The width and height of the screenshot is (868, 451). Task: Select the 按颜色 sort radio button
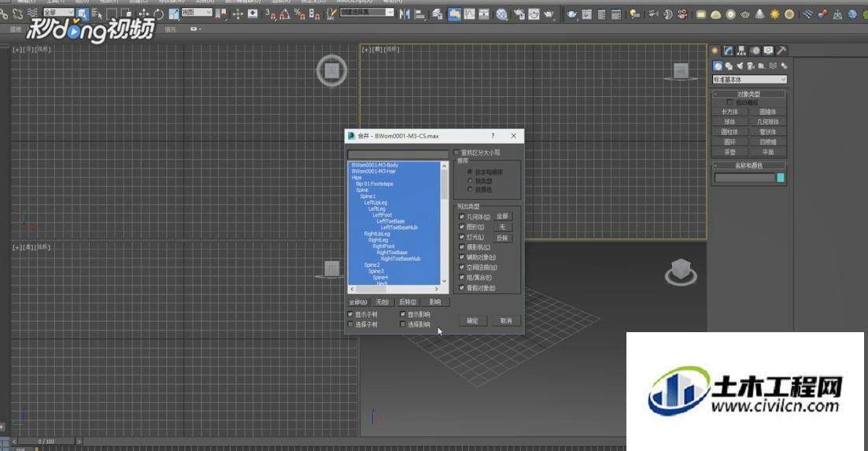[470, 189]
